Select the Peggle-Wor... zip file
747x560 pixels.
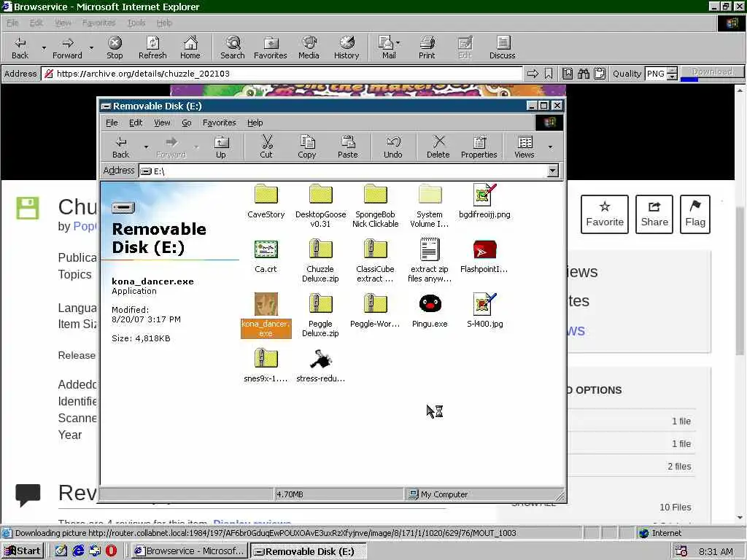[376, 311]
